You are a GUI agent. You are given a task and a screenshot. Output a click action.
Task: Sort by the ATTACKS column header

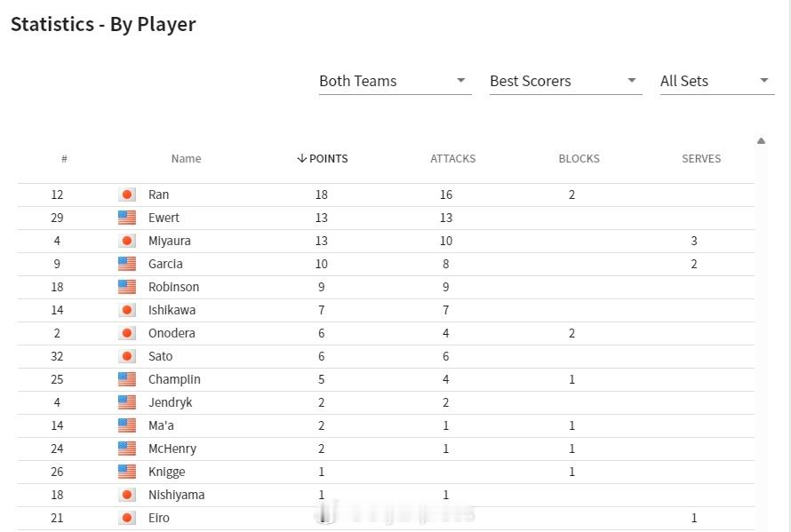pos(453,159)
